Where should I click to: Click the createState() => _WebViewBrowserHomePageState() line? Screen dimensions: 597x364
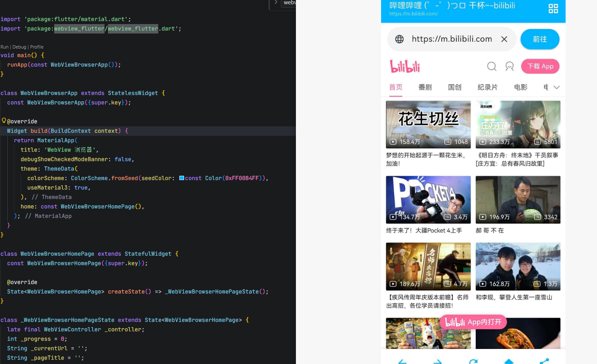tap(138, 291)
